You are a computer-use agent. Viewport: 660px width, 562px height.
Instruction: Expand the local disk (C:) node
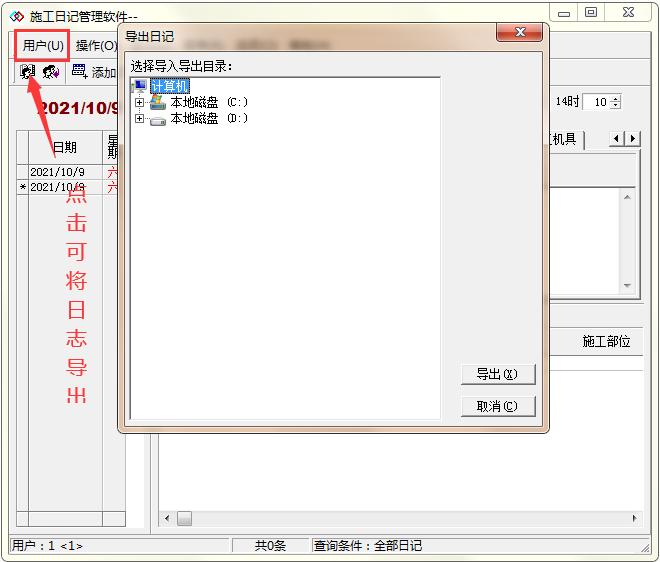point(139,102)
